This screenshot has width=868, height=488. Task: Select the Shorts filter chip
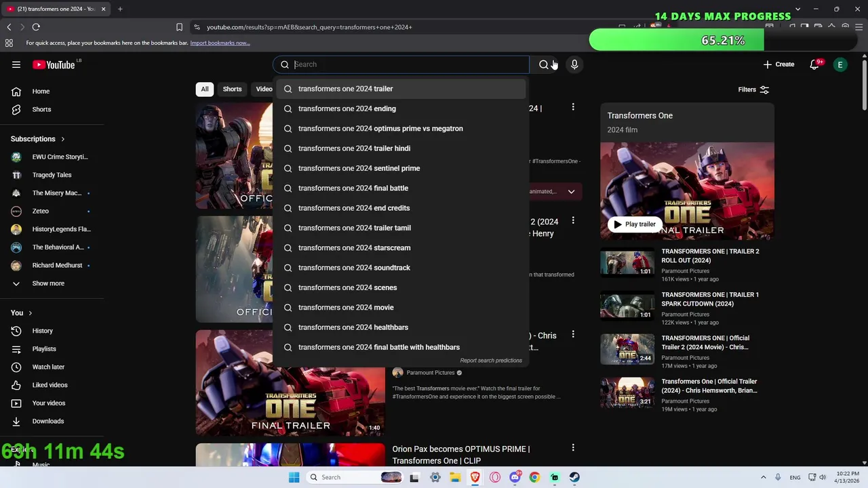click(x=232, y=89)
